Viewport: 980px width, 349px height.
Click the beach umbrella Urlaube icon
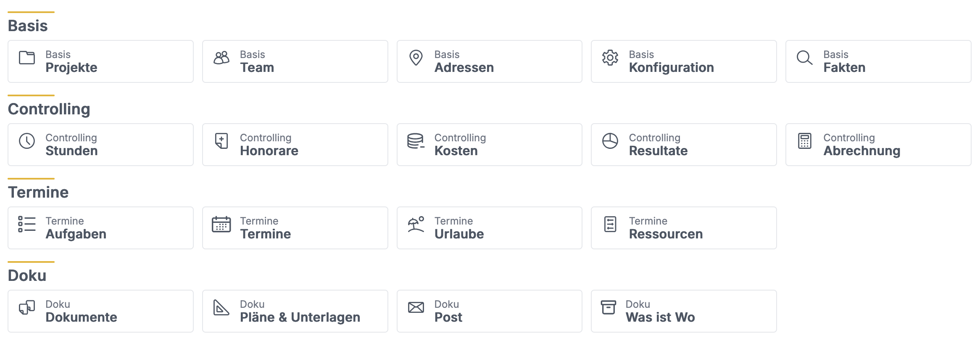pyautogui.click(x=416, y=224)
